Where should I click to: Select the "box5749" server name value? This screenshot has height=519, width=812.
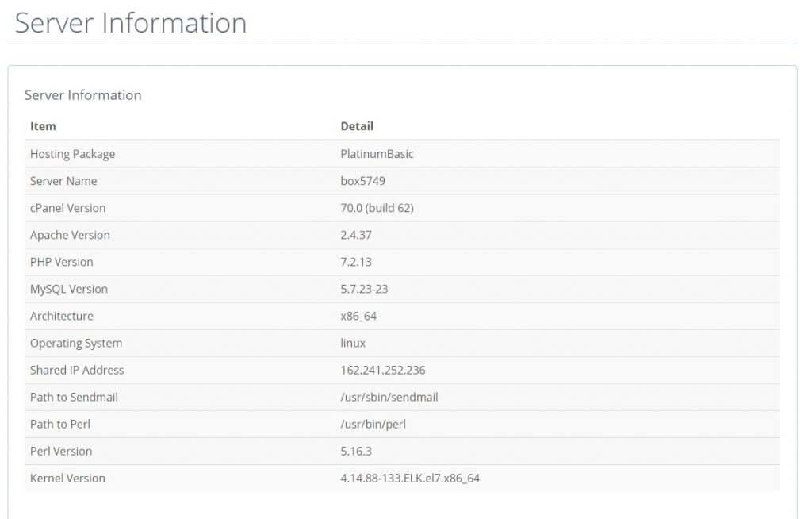pos(362,181)
